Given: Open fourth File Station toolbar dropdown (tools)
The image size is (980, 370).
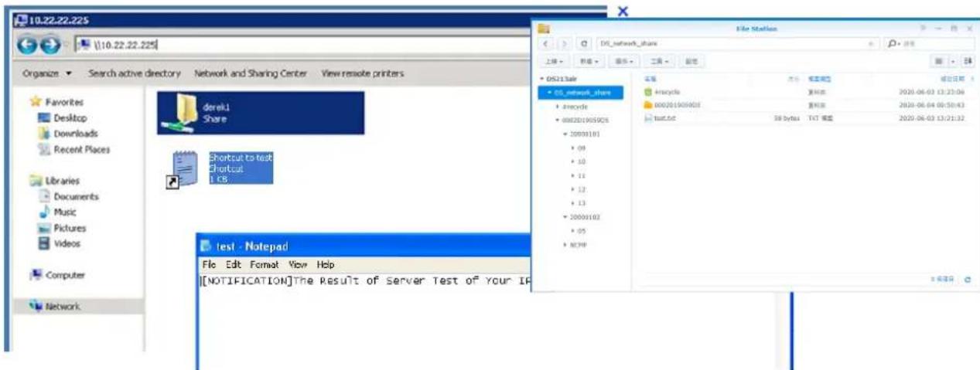Looking at the screenshot, I should coord(660,60).
